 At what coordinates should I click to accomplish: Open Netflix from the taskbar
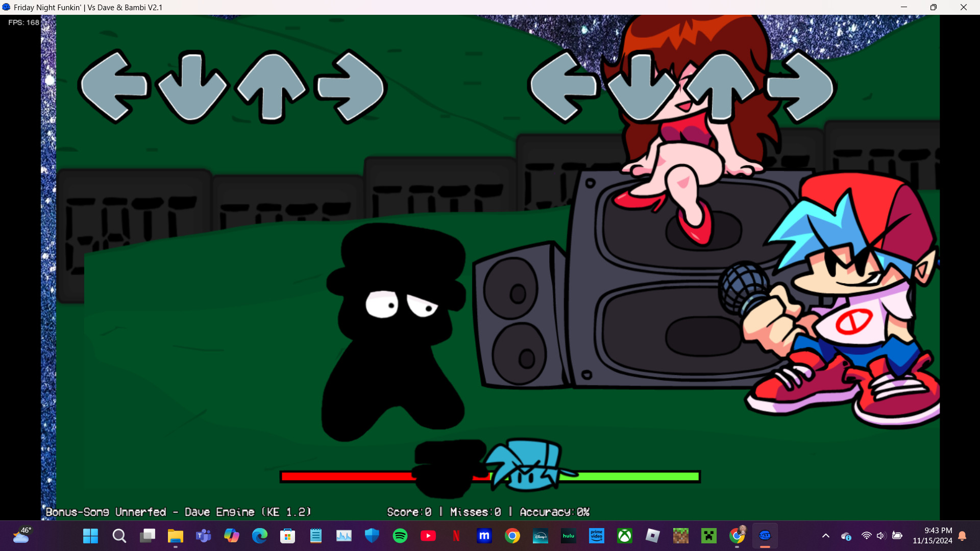pyautogui.click(x=456, y=536)
